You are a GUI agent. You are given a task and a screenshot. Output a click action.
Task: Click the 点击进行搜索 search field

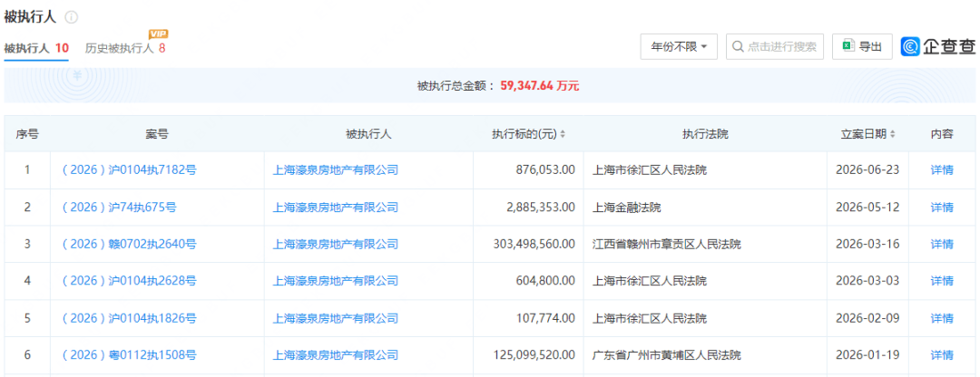point(775,47)
